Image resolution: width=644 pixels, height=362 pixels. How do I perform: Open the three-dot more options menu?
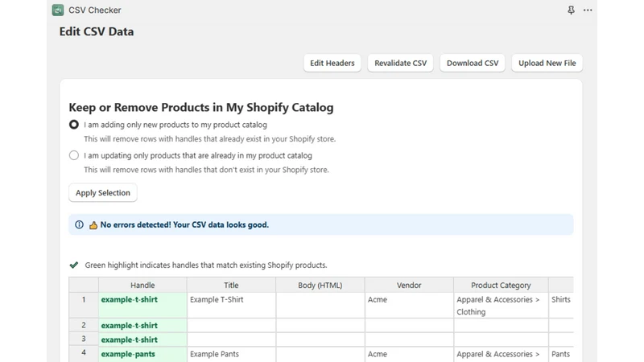tap(588, 10)
